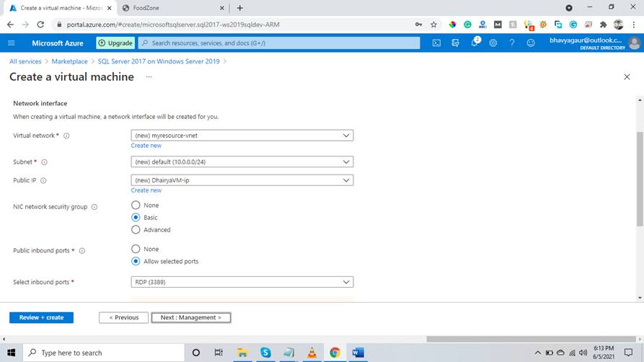Expand the Public IP dropdown

pos(242,180)
